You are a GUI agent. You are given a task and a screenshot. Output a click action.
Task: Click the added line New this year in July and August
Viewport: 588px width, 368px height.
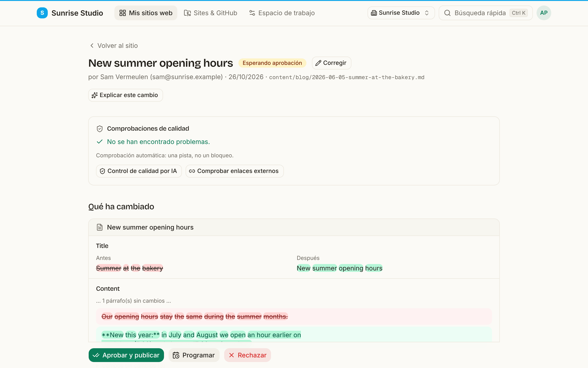201,335
